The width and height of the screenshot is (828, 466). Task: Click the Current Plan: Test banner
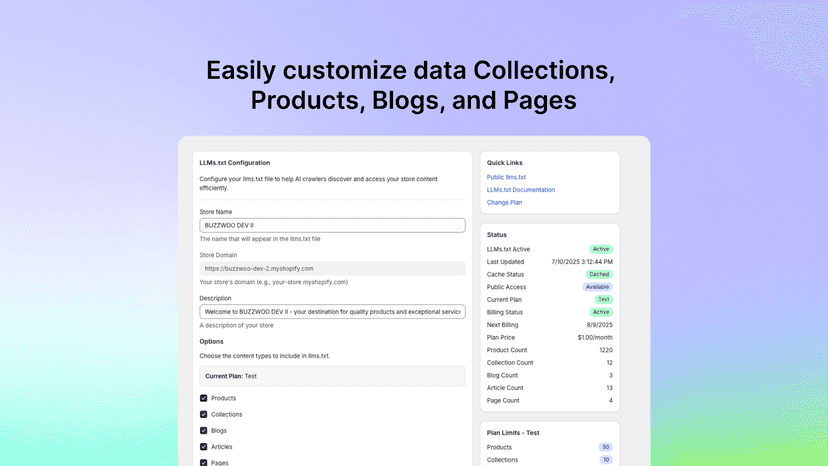click(332, 376)
